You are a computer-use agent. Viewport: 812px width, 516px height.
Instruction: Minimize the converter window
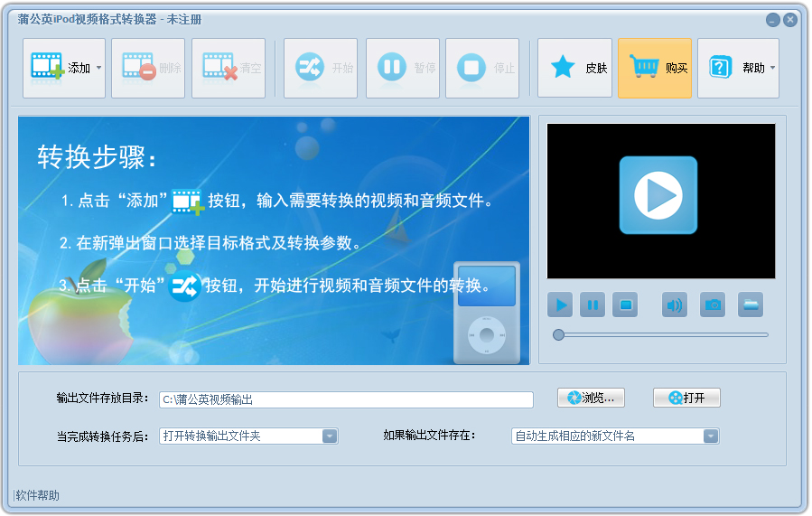coord(772,20)
